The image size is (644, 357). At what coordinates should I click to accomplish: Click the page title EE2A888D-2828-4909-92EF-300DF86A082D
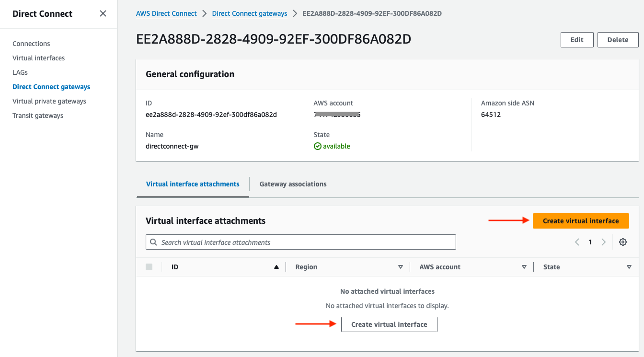pos(274,39)
